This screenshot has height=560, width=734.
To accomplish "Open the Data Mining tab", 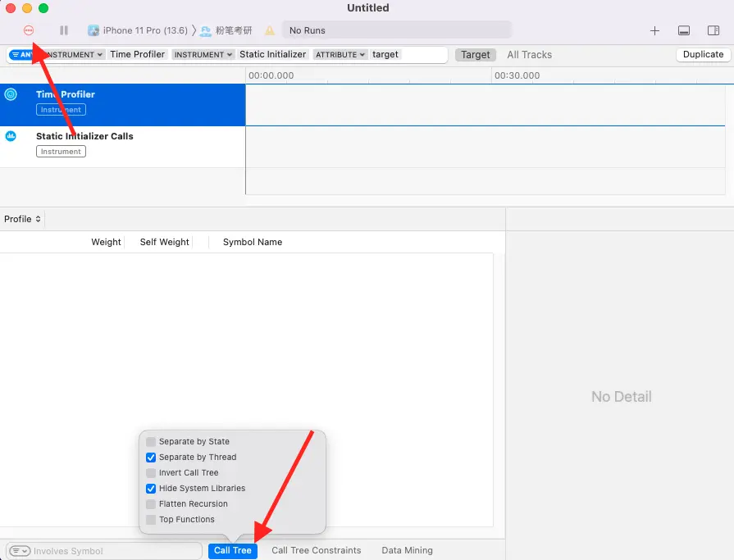I will click(x=407, y=551).
